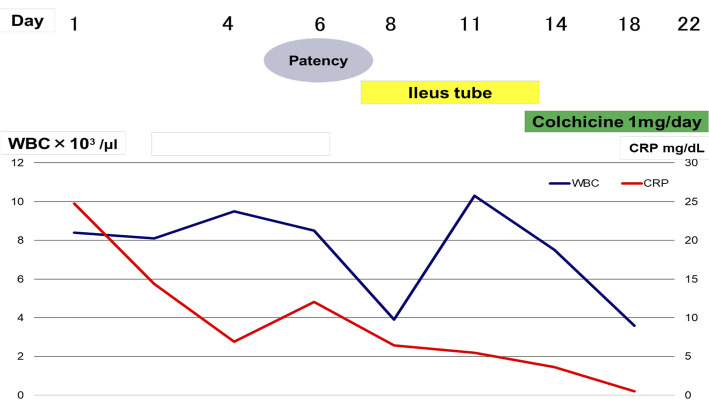The image size is (709, 402).
Task: Click day 4 on the timeline
Action: (x=228, y=24)
